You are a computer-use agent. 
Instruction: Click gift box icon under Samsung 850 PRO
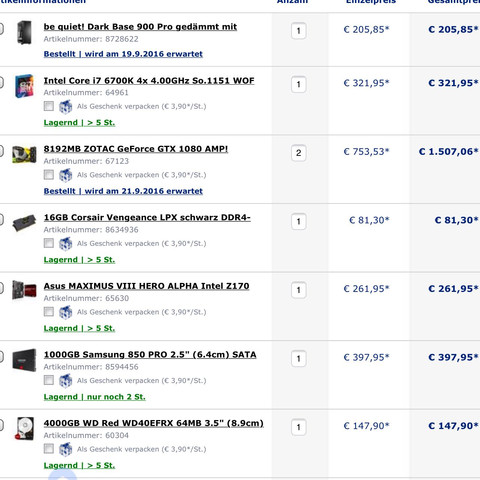(x=65, y=381)
